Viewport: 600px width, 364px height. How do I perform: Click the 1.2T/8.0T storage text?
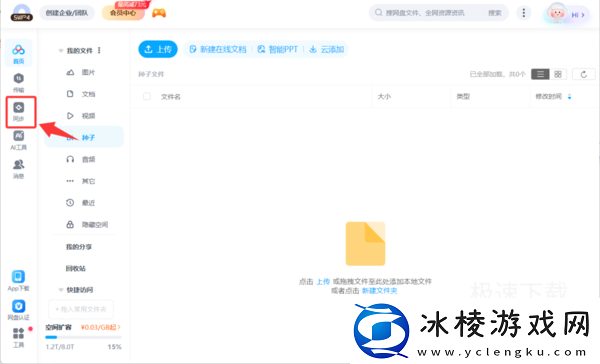pos(60,347)
